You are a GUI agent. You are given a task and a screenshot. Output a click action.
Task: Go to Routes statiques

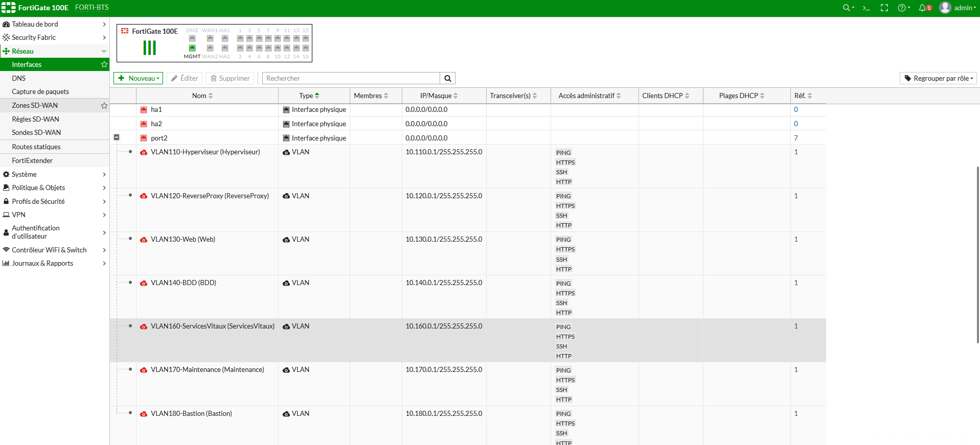36,147
